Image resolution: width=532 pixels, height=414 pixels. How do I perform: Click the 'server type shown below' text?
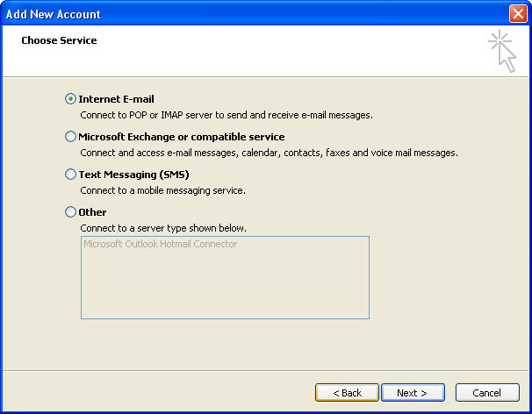[163, 228]
